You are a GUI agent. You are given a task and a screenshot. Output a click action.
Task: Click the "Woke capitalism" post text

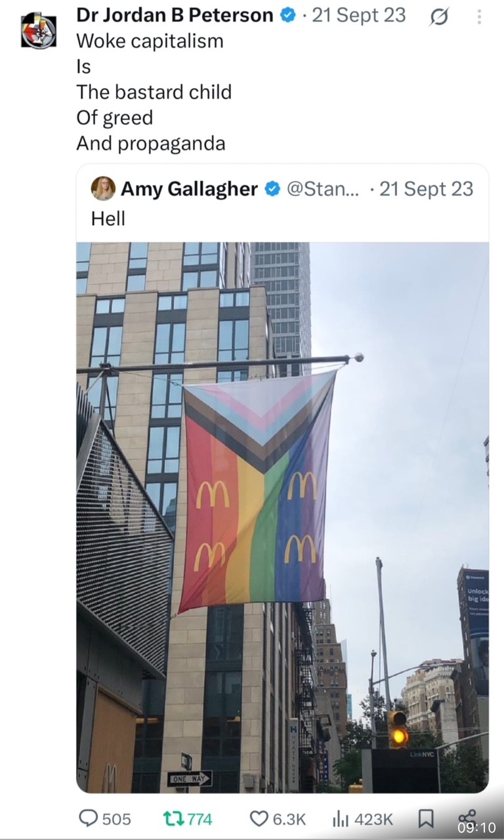pyautogui.click(x=150, y=41)
